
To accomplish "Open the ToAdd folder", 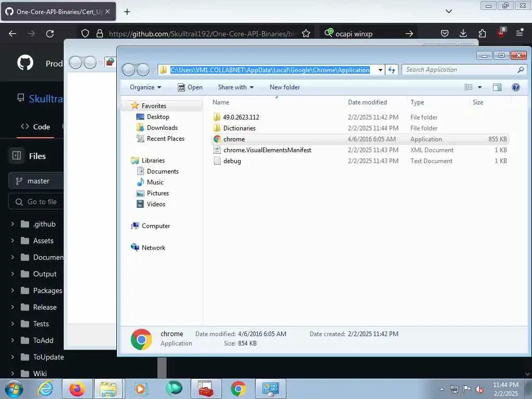I will [43, 340].
